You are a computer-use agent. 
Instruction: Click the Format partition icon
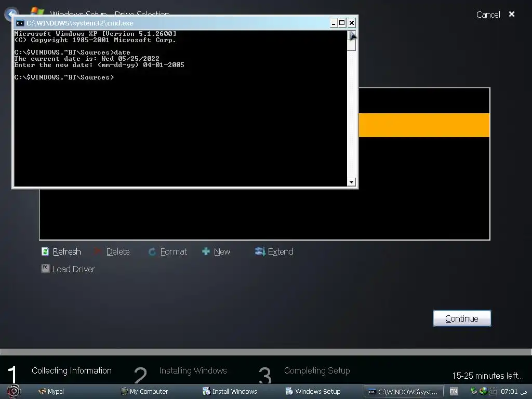coord(152,252)
